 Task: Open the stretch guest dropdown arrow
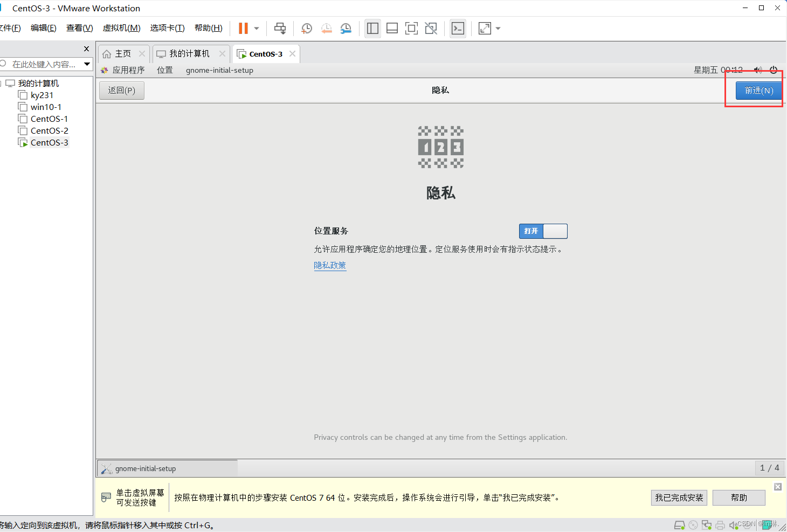tap(498, 29)
